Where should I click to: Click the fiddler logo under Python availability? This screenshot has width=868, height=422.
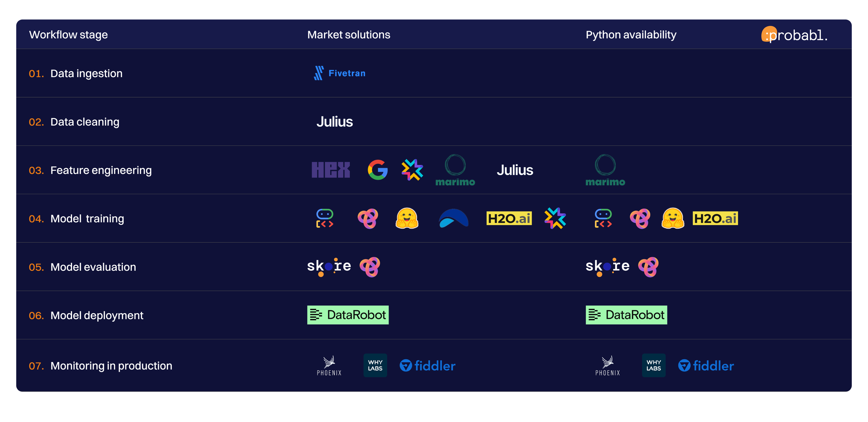click(x=706, y=366)
